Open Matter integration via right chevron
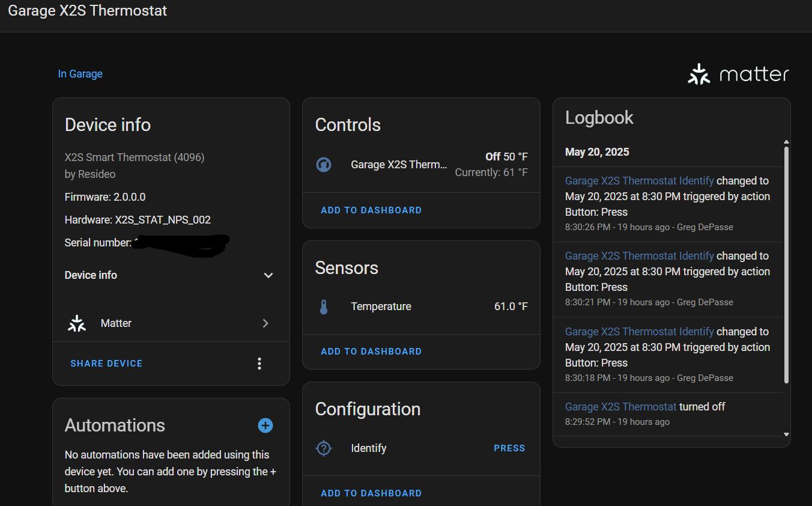 [x=265, y=323]
